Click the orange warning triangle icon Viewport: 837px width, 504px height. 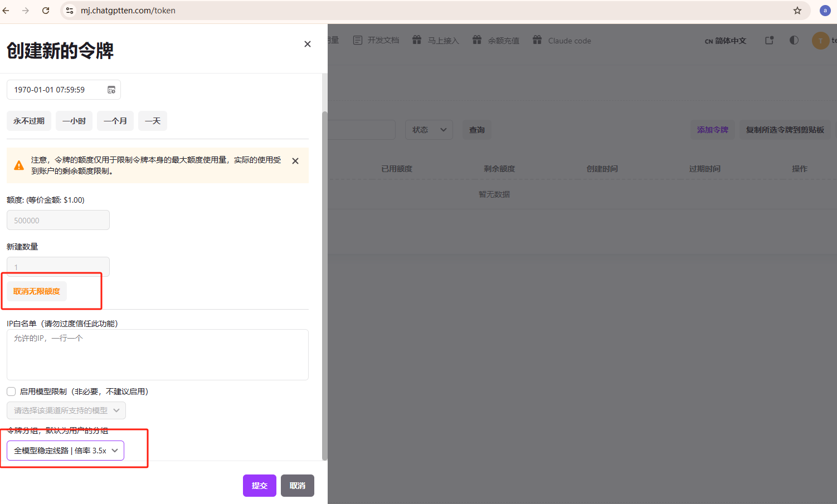tap(19, 165)
